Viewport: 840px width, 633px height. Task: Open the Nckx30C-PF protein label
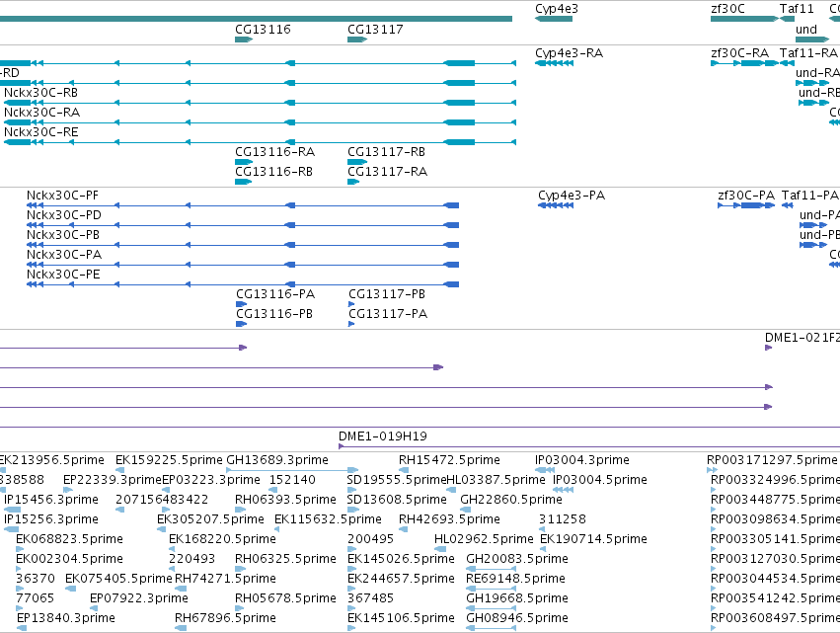click(x=62, y=196)
